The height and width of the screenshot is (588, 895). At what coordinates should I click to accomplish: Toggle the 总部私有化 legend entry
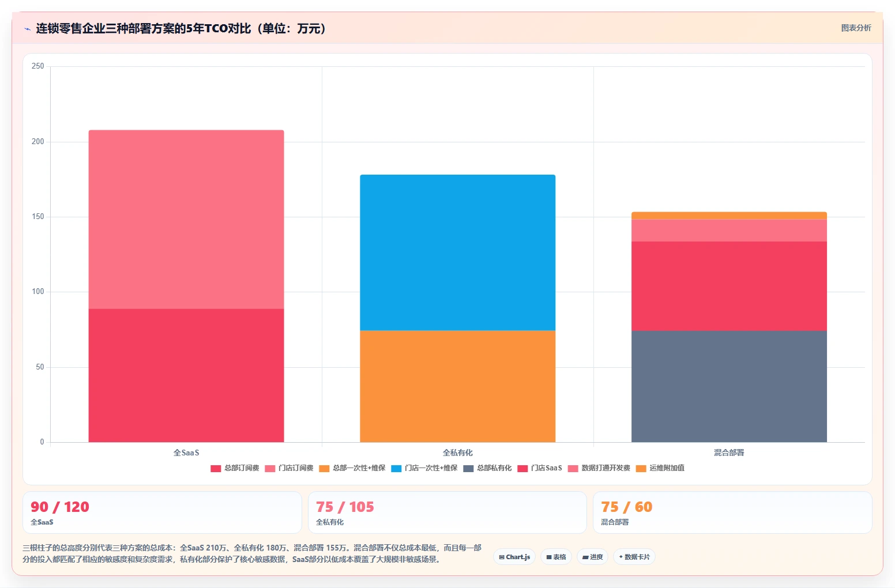[x=487, y=468]
